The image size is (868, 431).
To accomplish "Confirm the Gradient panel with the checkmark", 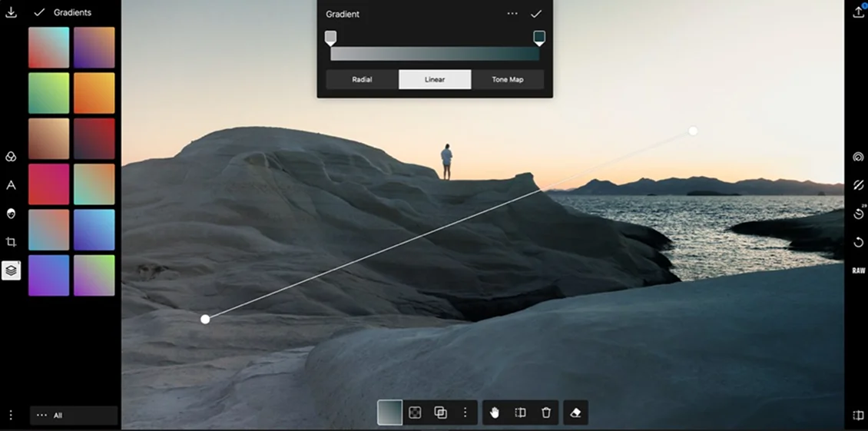I will [x=536, y=14].
